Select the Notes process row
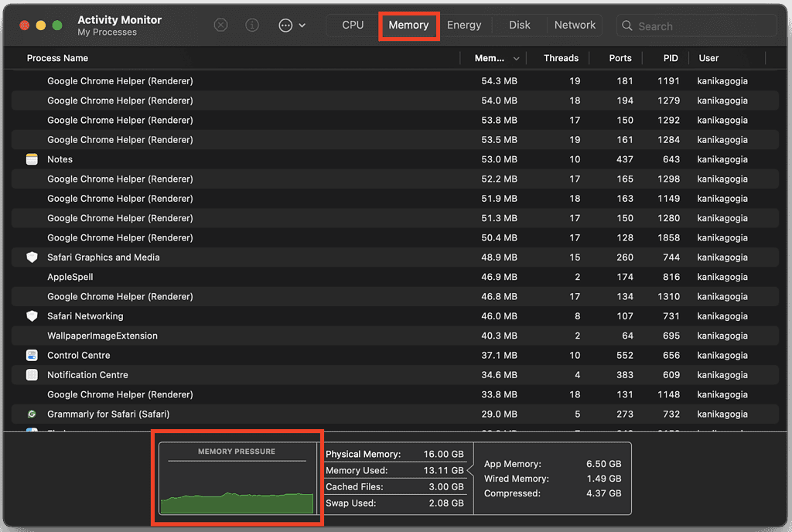 tap(395, 159)
